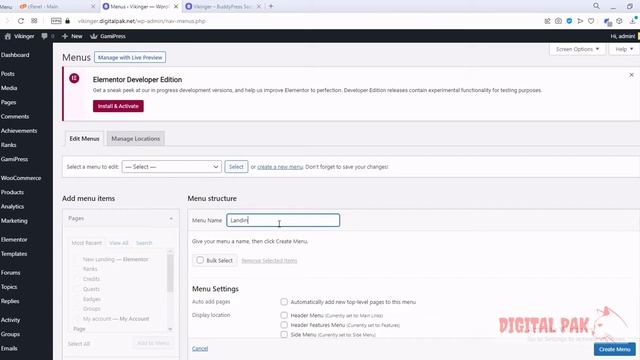Select the My account — My Account page item
This screenshot has width=640, height=360.
point(116,319)
